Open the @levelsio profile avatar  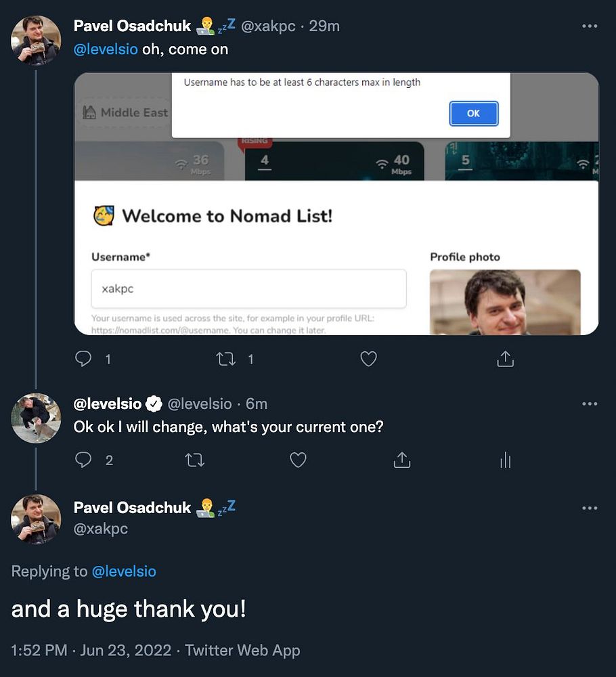36,418
